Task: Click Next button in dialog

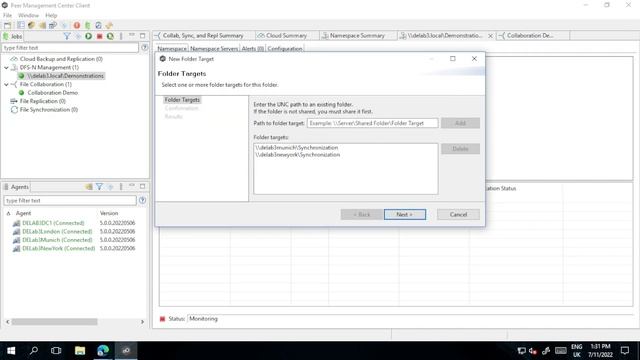Action: (404, 214)
